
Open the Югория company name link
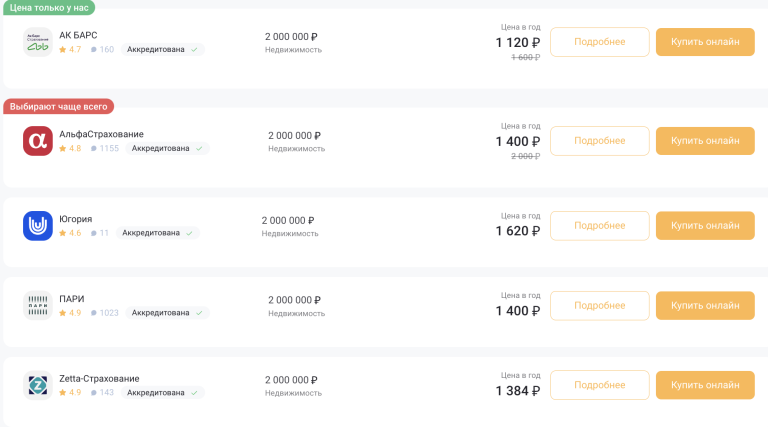pos(76,219)
